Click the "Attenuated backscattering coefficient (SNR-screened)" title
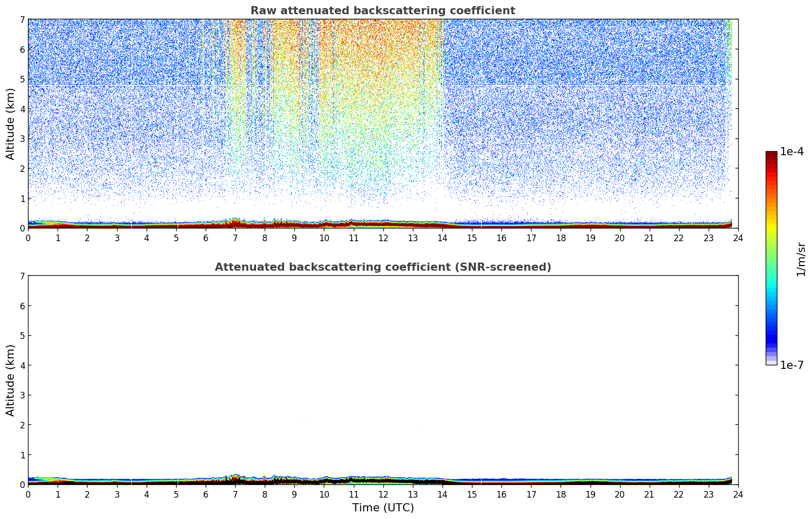This screenshot has width=812, height=519. 382,267
